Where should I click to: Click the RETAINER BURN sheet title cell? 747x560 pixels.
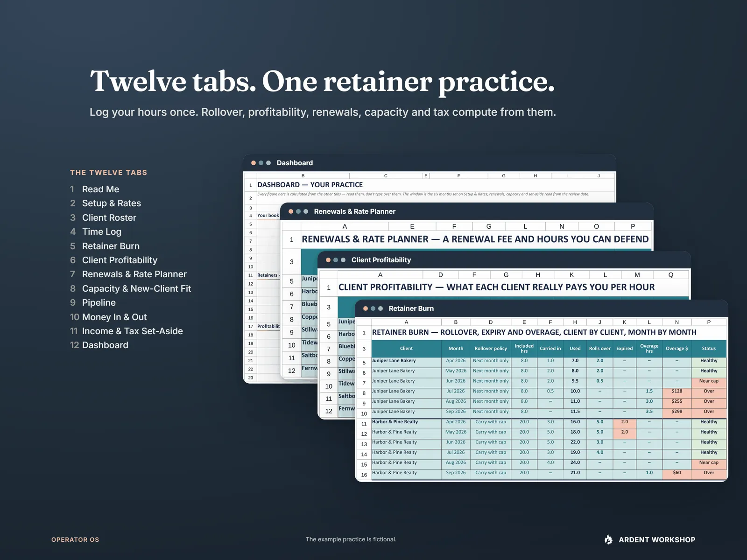pos(549,332)
